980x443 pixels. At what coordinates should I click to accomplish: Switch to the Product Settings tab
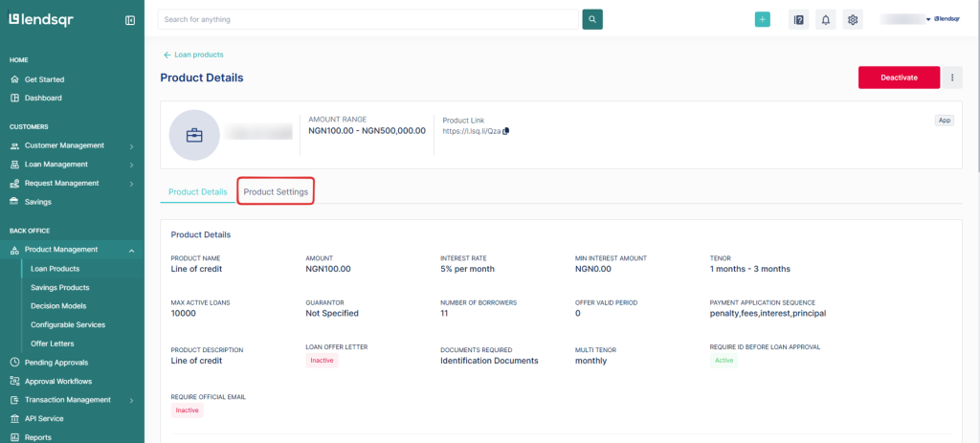pyautogui.click(x=276, y=192)
